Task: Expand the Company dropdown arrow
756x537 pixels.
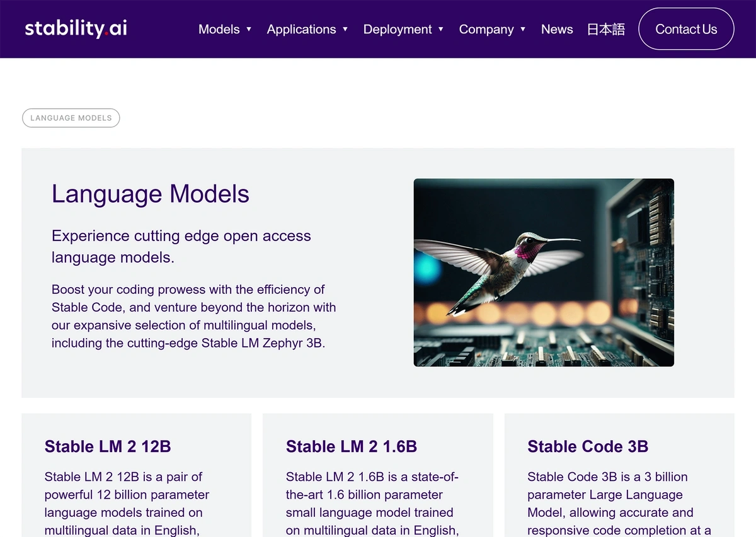Action: tap(523, 30)
